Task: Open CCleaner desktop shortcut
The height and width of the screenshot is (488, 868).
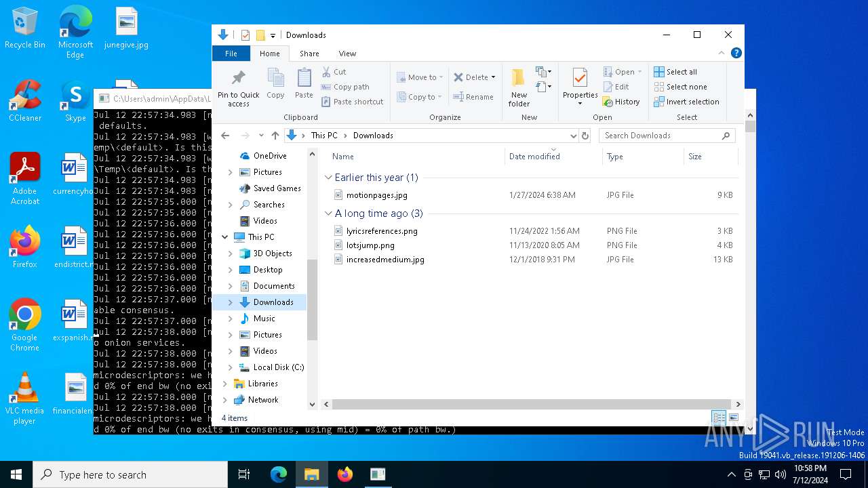Action: point(25,101)
